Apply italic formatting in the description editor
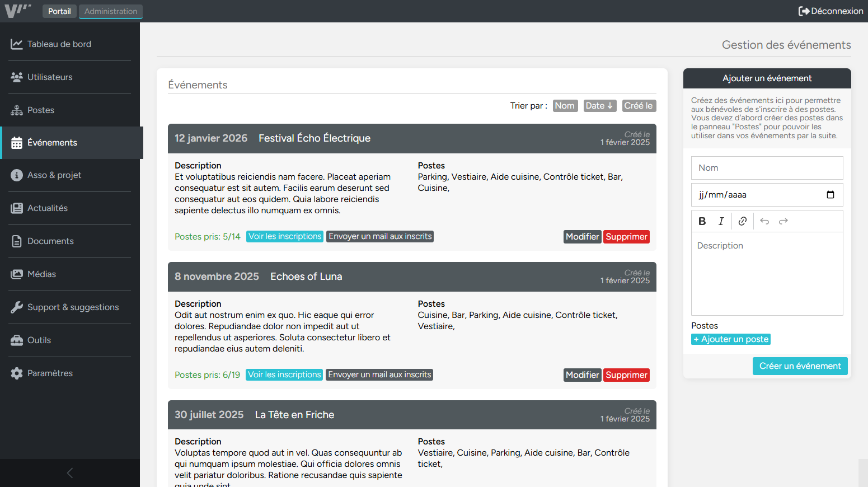Image resolution: width=868 pixels, height=487 pixels. pyautogui.click(x=721, y=221)
